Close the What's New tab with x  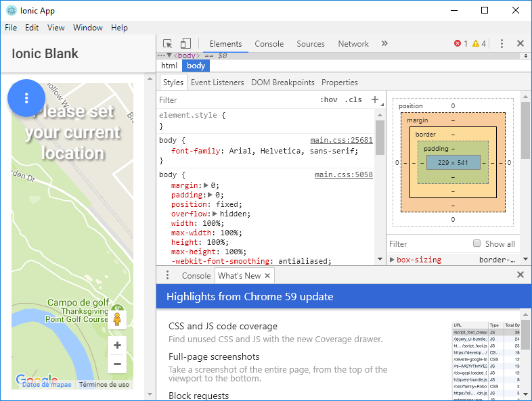point(267,276)
